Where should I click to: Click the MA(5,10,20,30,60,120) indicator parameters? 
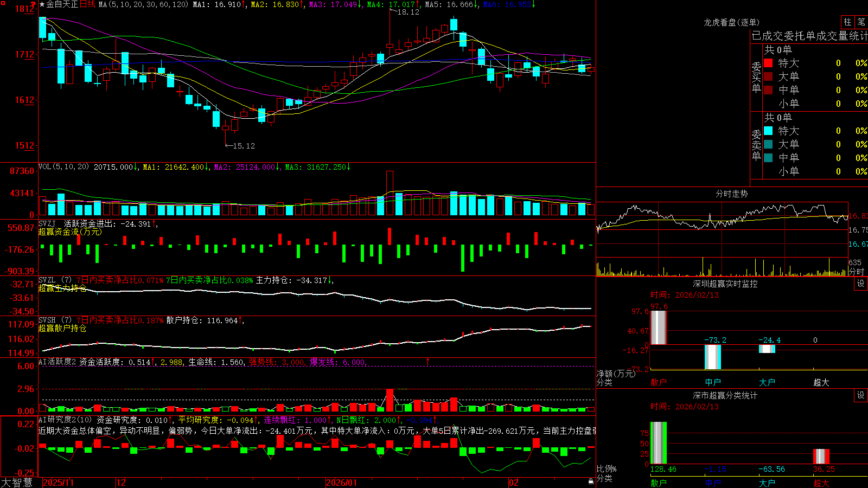[144, 4]
